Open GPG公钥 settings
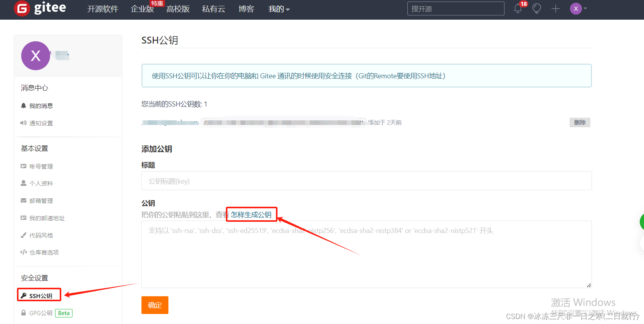This screenshot has height=324, width=644. pos(41,313)
